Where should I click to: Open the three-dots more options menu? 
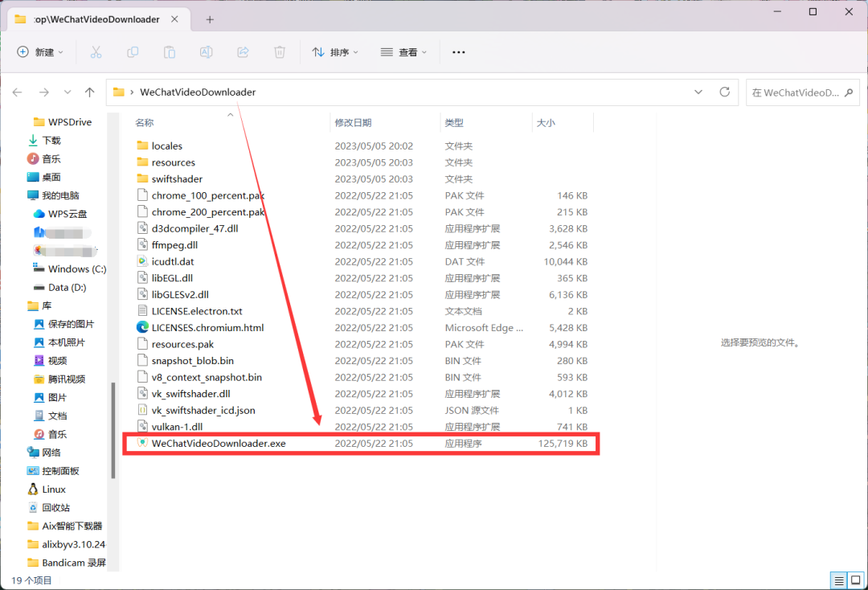click(458, 52)
